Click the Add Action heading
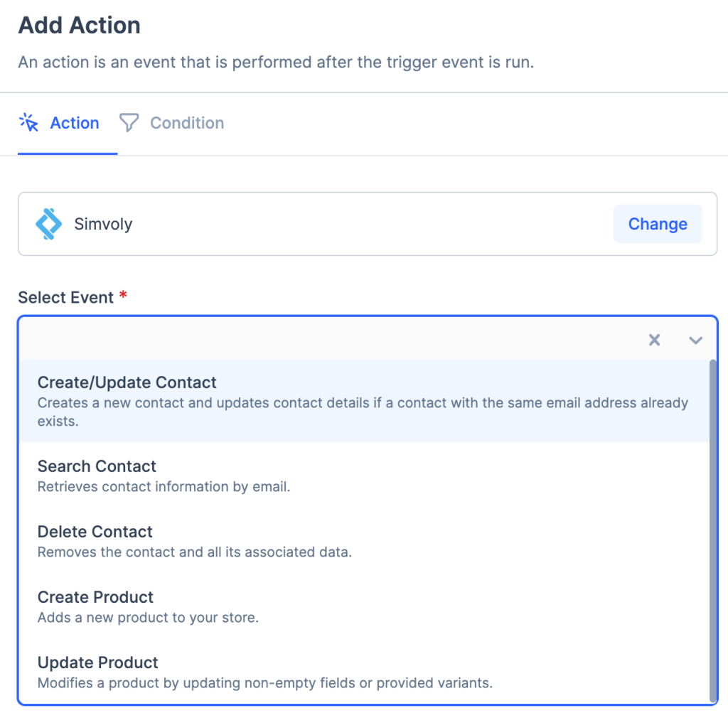This screenshot has width=728, height=713. pos(79,26)
